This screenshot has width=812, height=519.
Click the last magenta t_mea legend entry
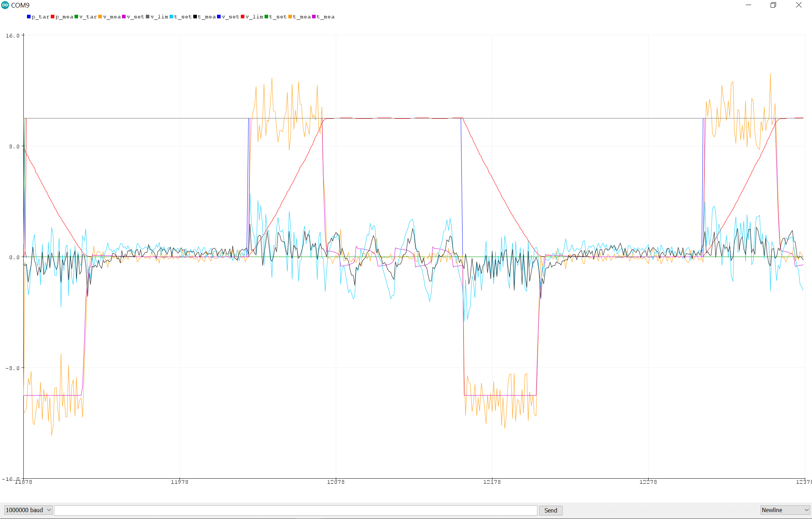[x=314, y=17]
